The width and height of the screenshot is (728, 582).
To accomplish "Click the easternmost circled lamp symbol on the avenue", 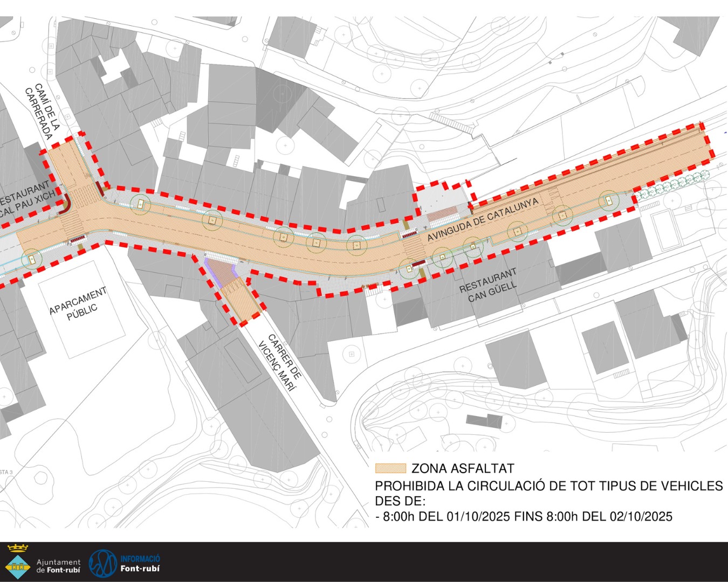I will click(x=609, y=199).
